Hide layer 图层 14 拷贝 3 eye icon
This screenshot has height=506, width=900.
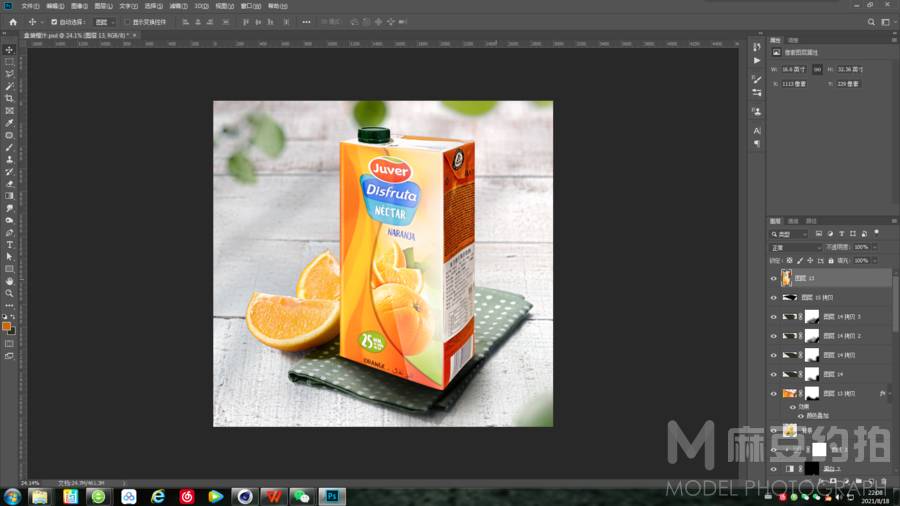773,317
